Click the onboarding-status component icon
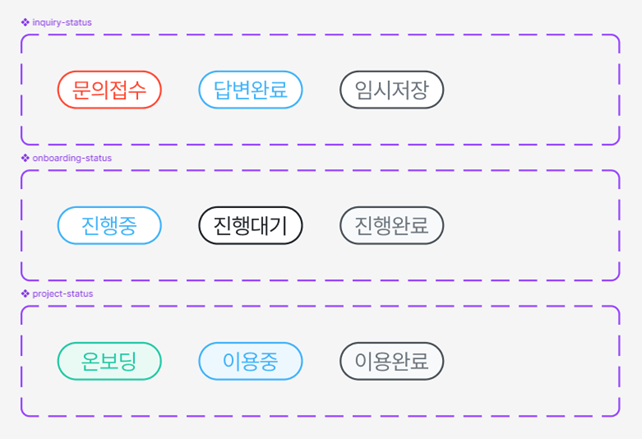Screen dimensions: 642x439 [25, 158]
